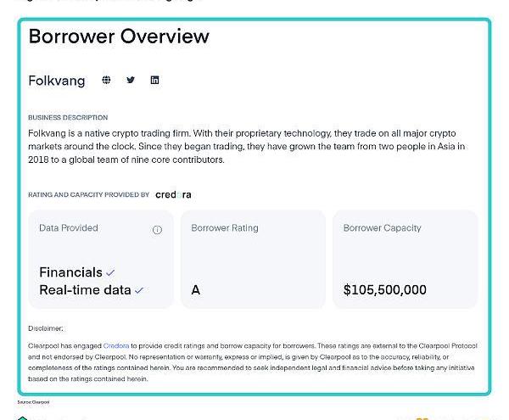Click the checkmark next to Financials
509x420 pixels.
tap(110, 272)
